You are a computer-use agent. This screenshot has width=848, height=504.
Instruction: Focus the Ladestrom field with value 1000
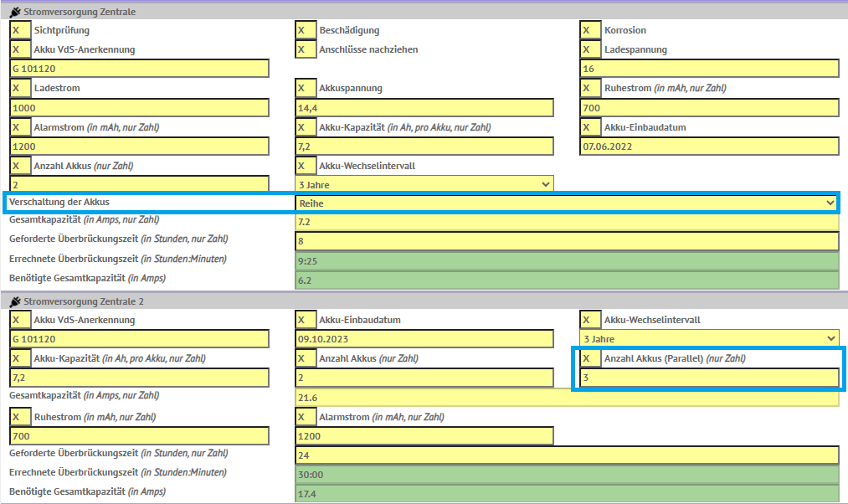click(x=140, y=108)
